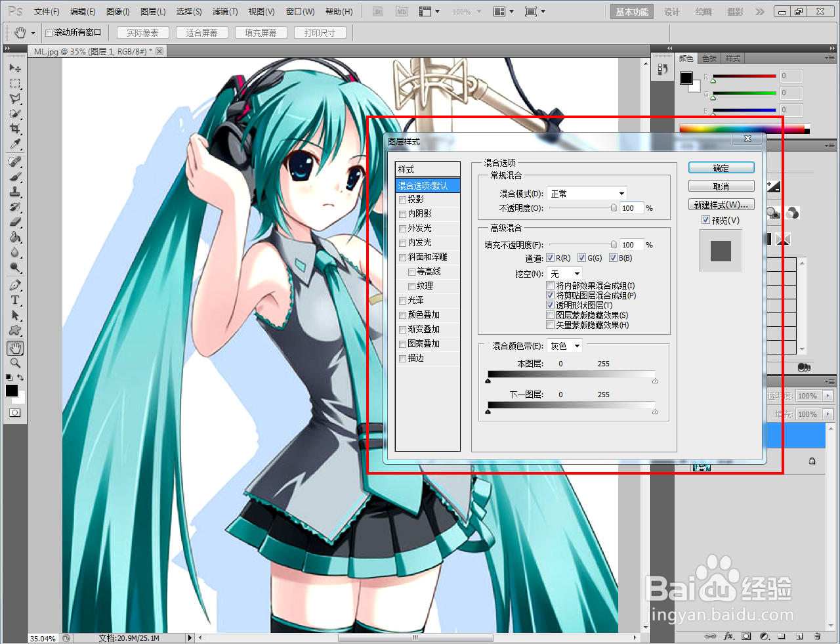This screenshot has width=840, height=644.
Task: Click the create new layer icon
Action: (x=799, y=636)
